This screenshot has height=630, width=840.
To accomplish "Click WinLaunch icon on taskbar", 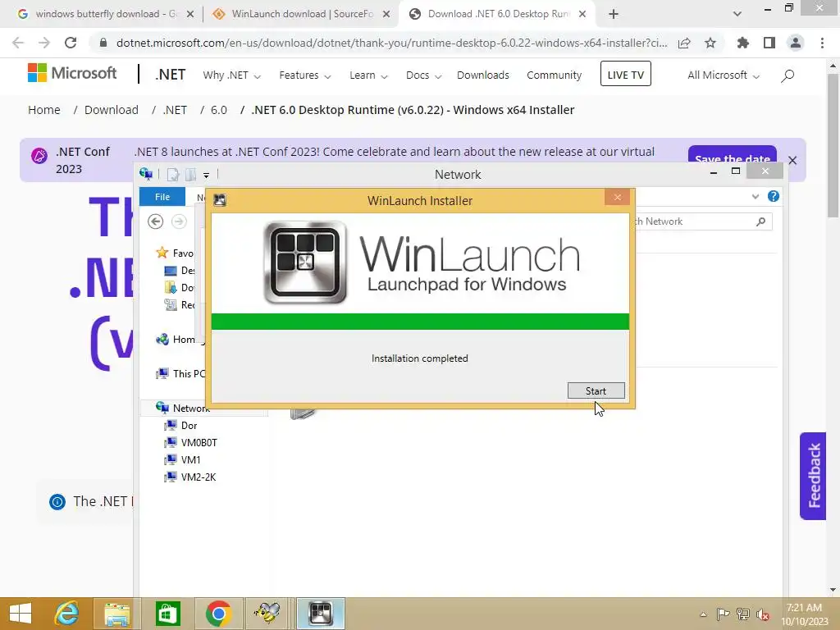I will point(320,614).
